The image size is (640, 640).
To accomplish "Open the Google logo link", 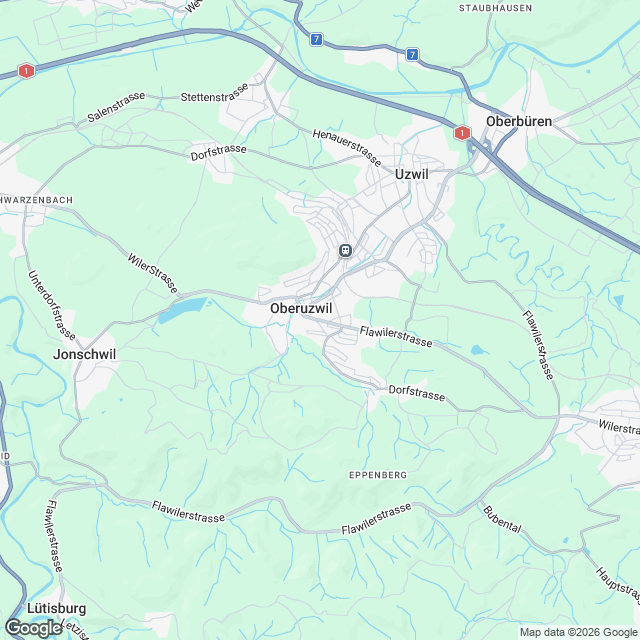I will coord(33,629).
